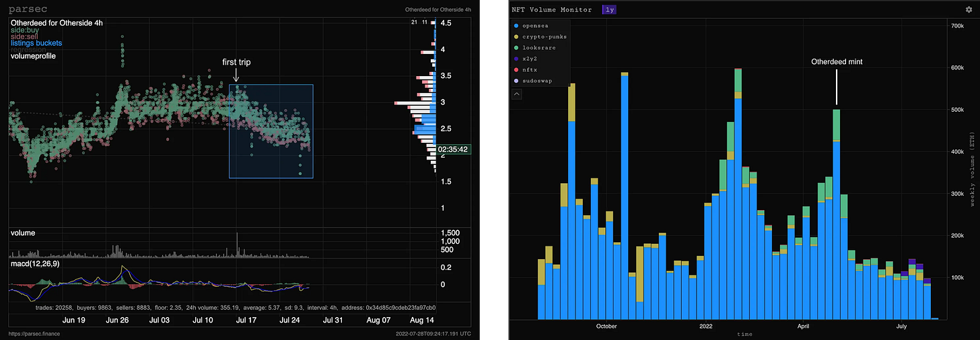Image resolution: width=980 pixels, height=340 pixels.
Task: Open NFT Volume Monitor settings gear
Action: pyautogui.click(x=969, y=9)
